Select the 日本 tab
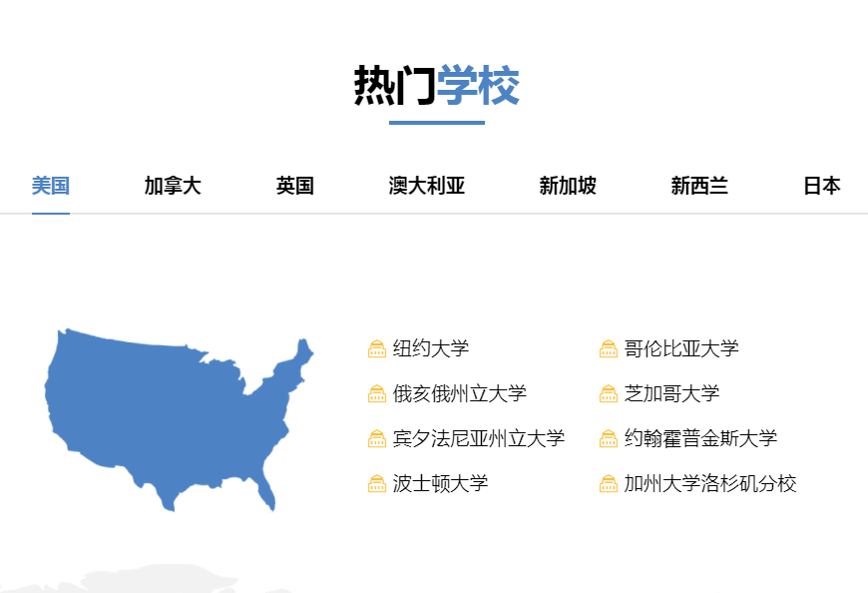The width and height of the screenshot is (868, 593). click(821, 185)
